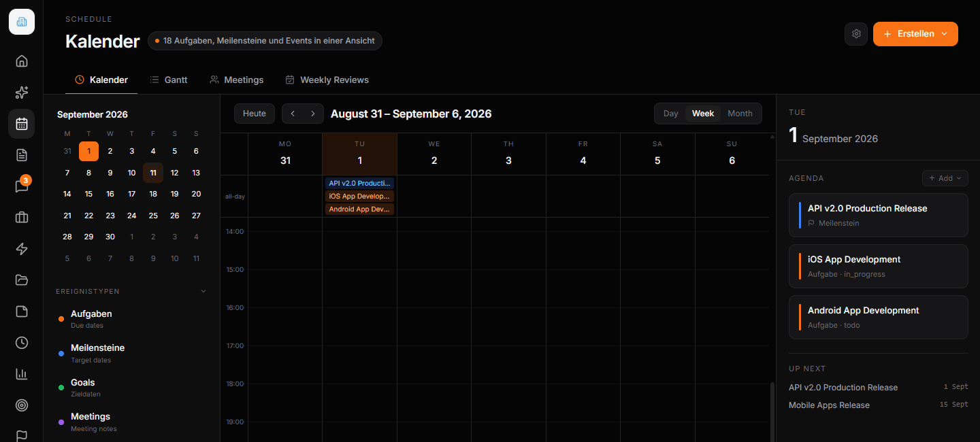
Task: Open the document list icon in sidebar
Action: click(22, 155)
